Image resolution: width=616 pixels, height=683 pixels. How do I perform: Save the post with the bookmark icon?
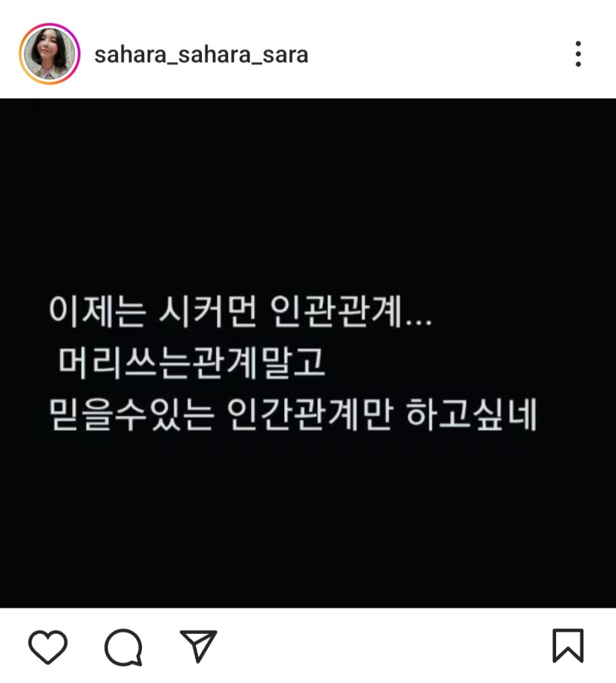568,645
